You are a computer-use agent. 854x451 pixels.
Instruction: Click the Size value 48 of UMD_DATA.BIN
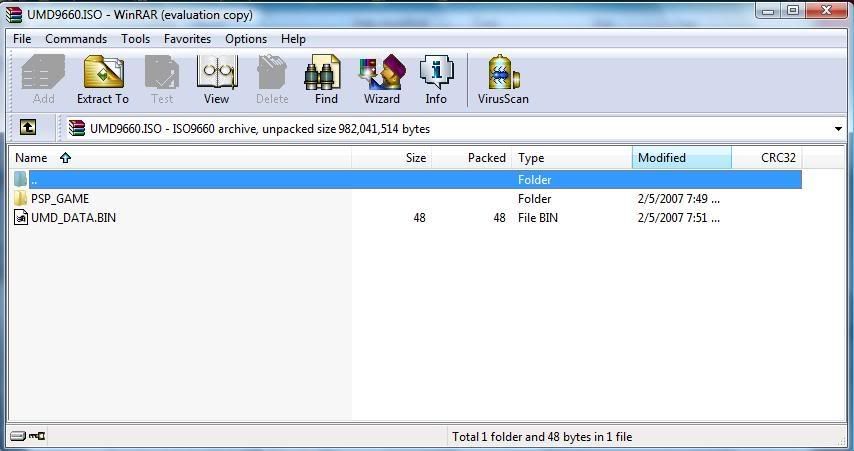pos(419,218)
